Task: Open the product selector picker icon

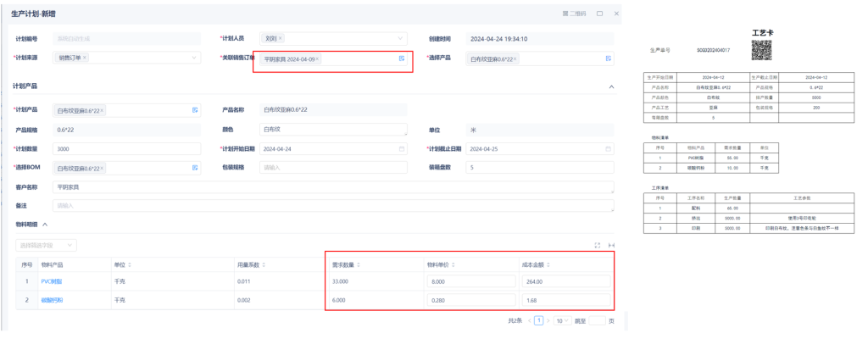Action: (609, 58)
